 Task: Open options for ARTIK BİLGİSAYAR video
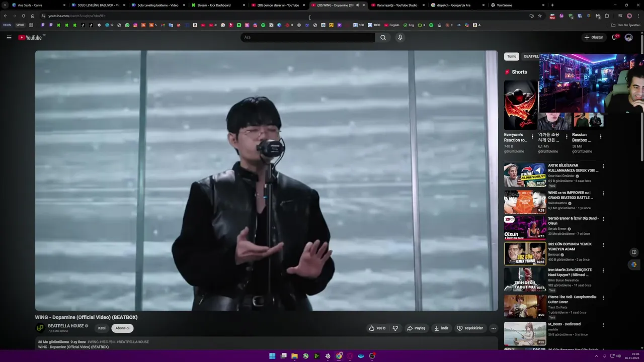pyautogui.click(x=603, y=166)
